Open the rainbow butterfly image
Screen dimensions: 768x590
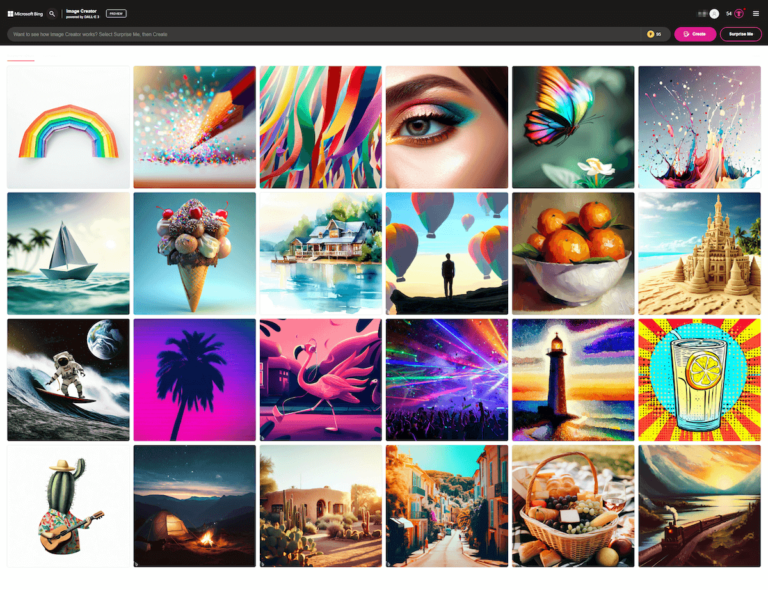[x=573, y=127]
